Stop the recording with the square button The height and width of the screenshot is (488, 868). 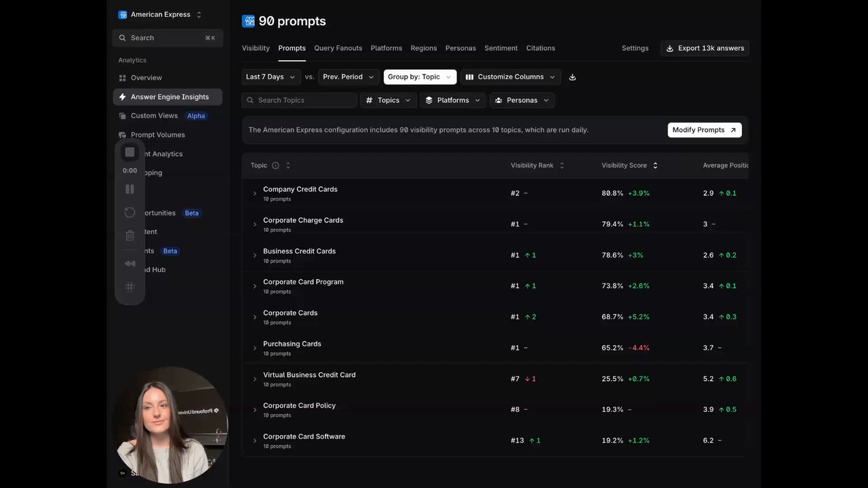(x=130, y=152)
